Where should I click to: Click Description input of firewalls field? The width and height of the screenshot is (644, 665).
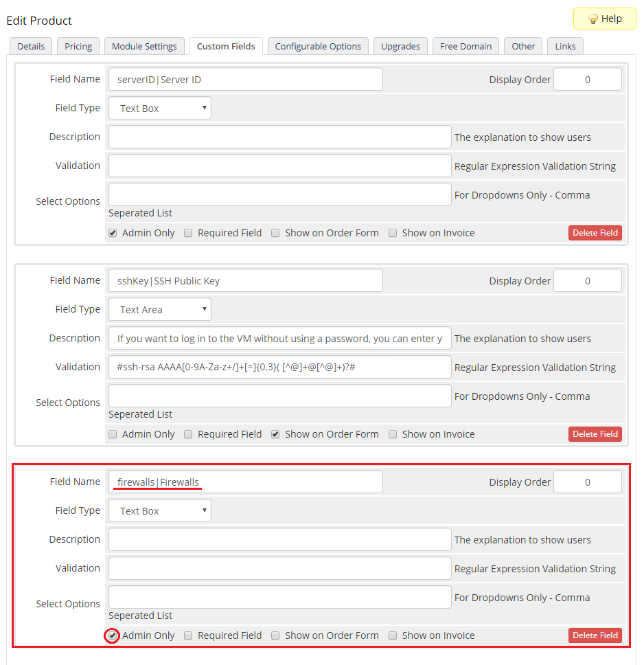point(280,539)
